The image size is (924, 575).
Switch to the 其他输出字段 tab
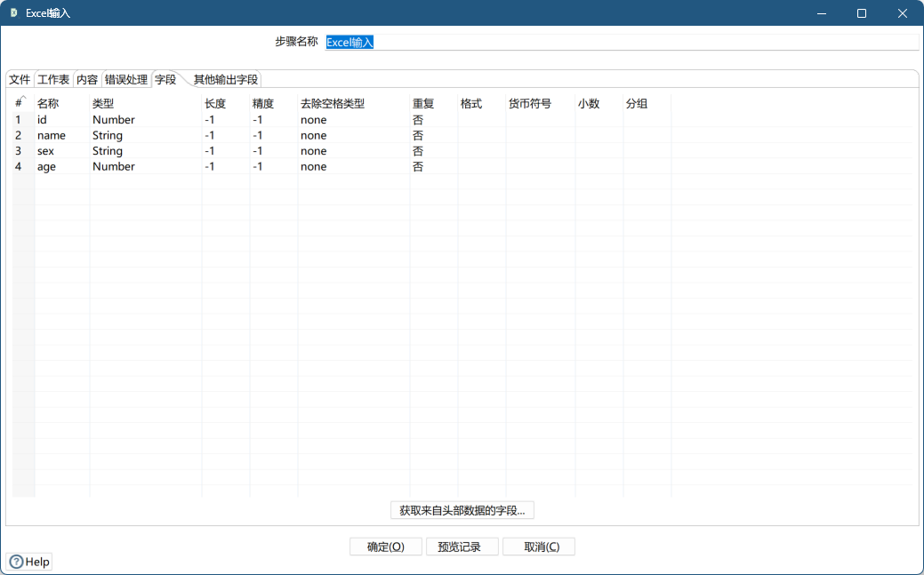point(223,78)
